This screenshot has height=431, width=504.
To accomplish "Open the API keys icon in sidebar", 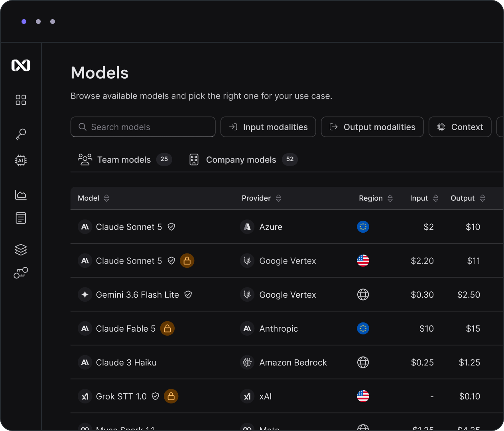I will tap(21, 134).
